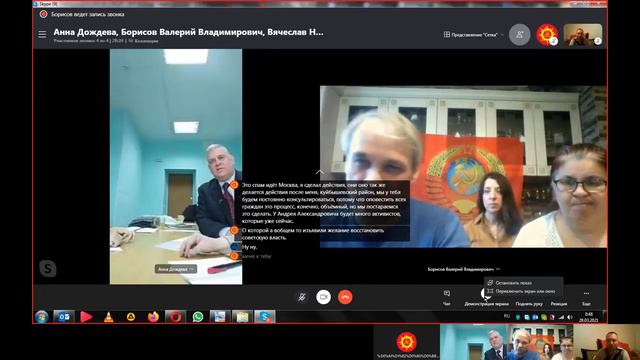
Task: Click the volume speaker icon in tray
Action: (x=570, y=317)
